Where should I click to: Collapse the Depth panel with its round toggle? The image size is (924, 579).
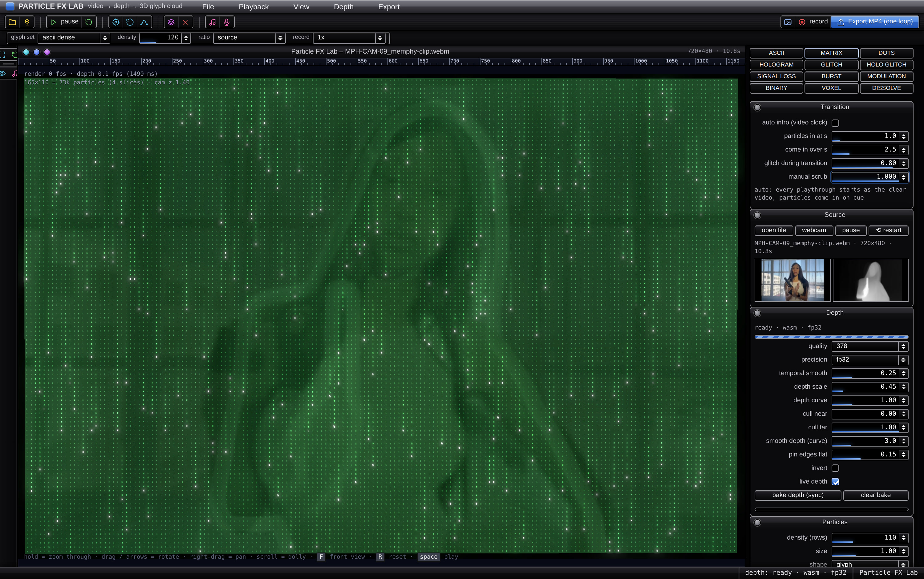pyautogui.click(x=757, y=313)
